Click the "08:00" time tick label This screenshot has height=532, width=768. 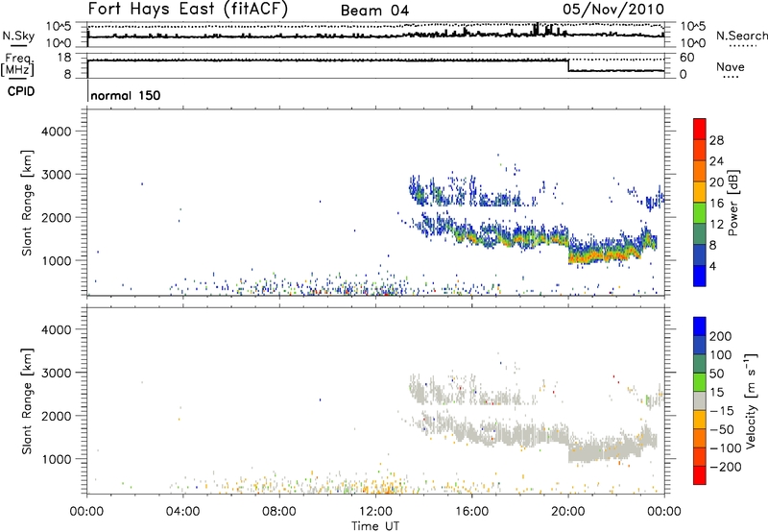point(279,512)
